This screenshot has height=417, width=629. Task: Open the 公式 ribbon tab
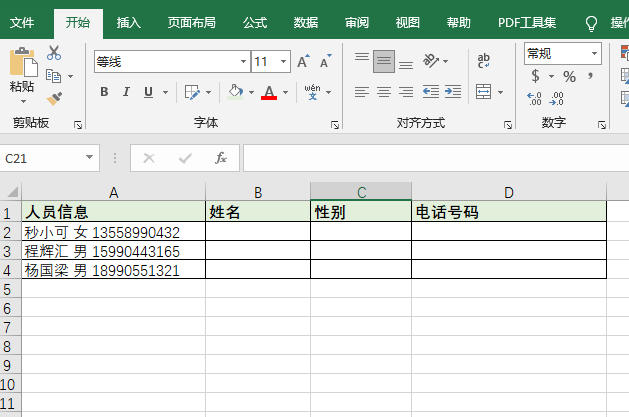(x=255, y=22)
